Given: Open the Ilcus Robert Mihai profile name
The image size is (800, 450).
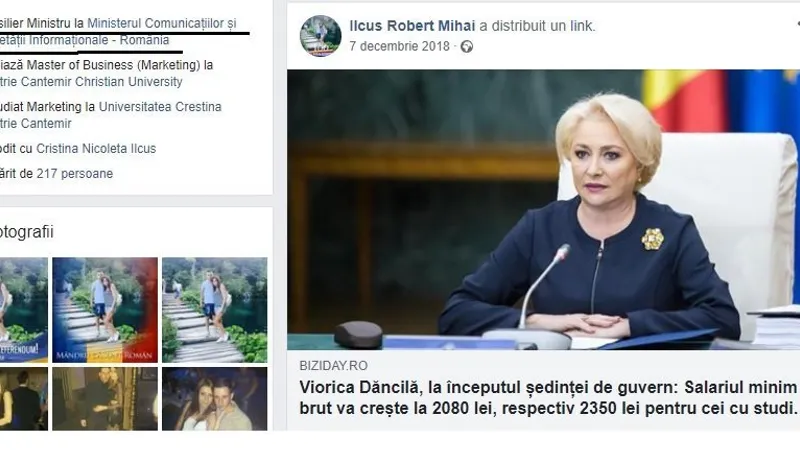Looking at the screenshot, I should pos(412,26).
